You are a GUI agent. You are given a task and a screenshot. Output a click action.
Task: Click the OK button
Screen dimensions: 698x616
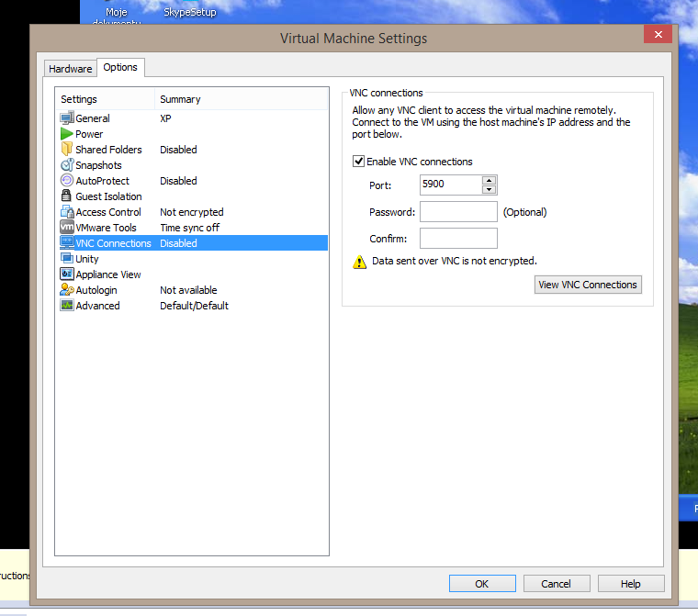point(482,584)
